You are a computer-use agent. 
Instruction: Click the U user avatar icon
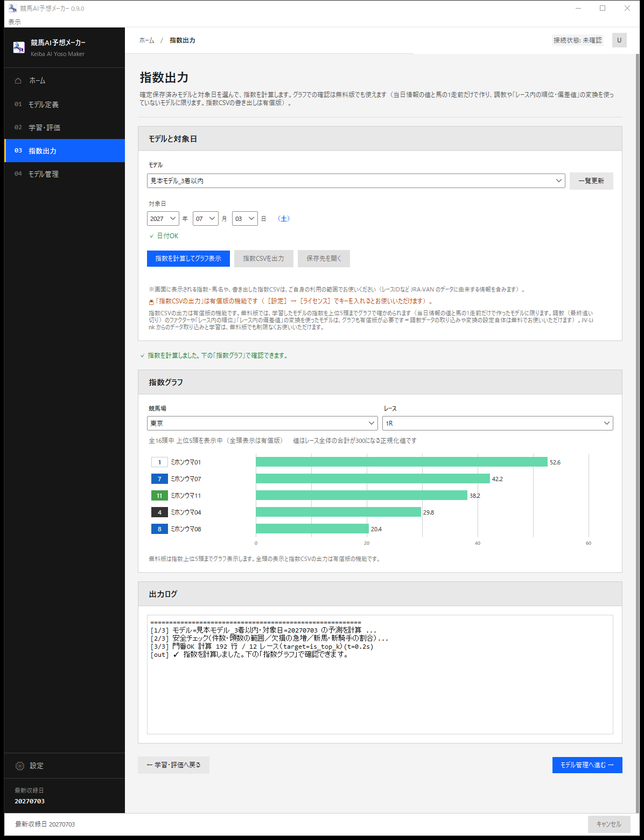point(619,40)
